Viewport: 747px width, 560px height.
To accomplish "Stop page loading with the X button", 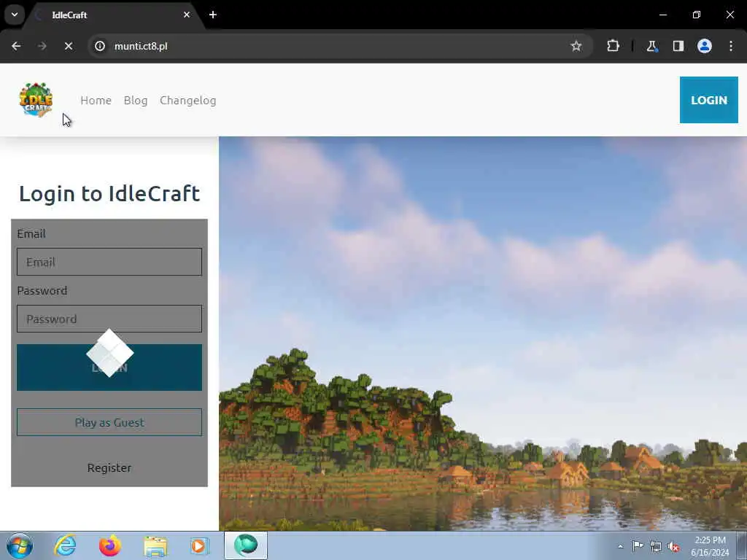I will pyautogui.click(x=68, y=46).
